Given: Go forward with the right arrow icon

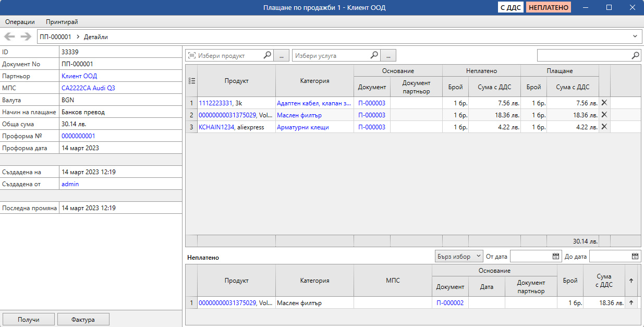Looking at the screenshot, I should tap(26, 37).
